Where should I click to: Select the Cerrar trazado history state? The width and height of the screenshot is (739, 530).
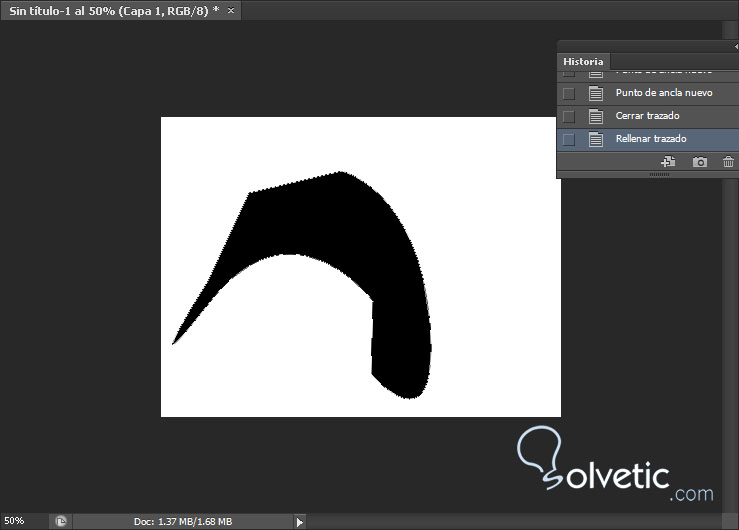(x=648, y=116)
